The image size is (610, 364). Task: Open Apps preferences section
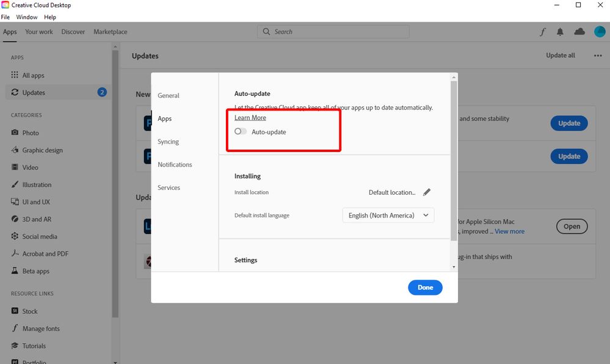(165, 118)
